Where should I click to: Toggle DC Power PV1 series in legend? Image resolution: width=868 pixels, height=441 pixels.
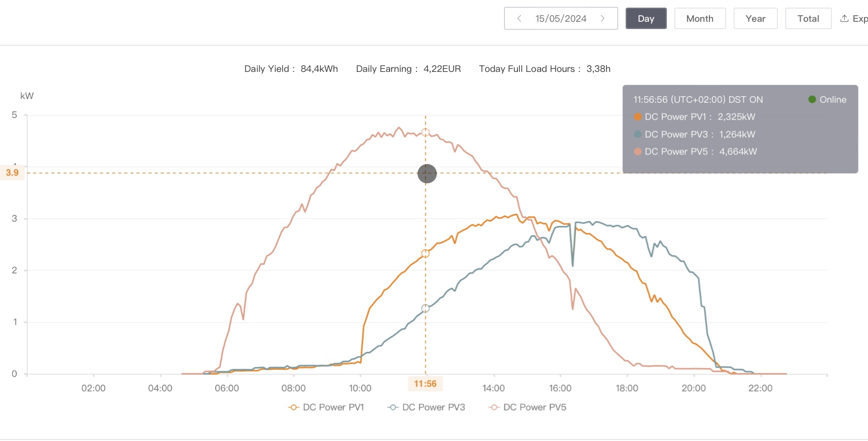coord(326,408)
